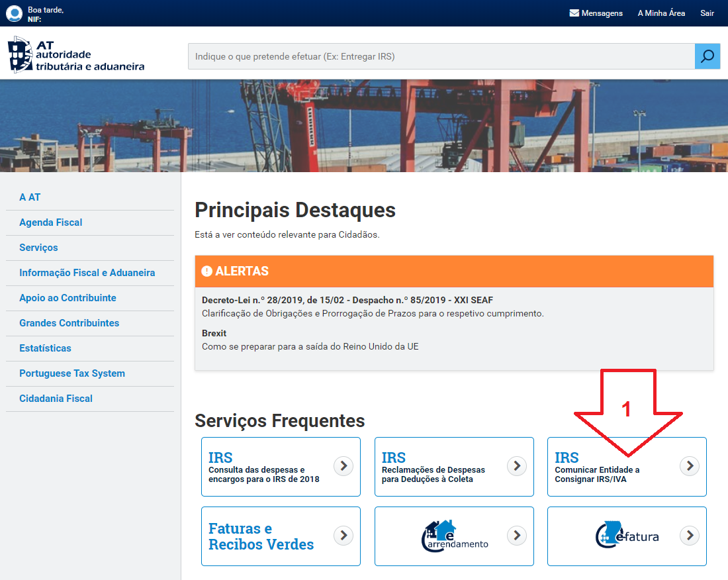728x580 pixels.
Task: Open Serviços in the sidebar
Action: click(38, 248)
